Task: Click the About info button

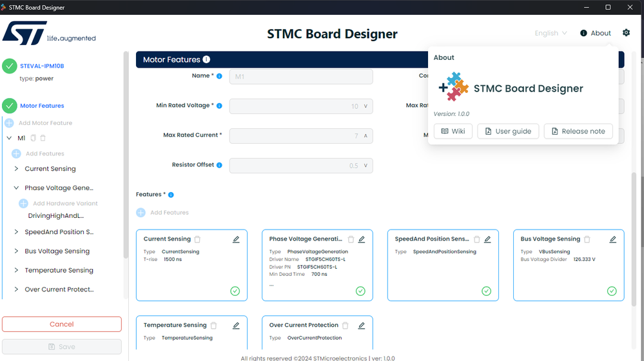Action: [596, 33]
